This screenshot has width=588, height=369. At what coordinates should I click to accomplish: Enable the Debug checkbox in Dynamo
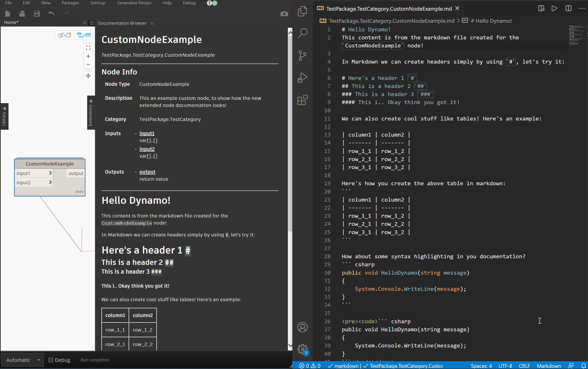click(x=51, y=360)
